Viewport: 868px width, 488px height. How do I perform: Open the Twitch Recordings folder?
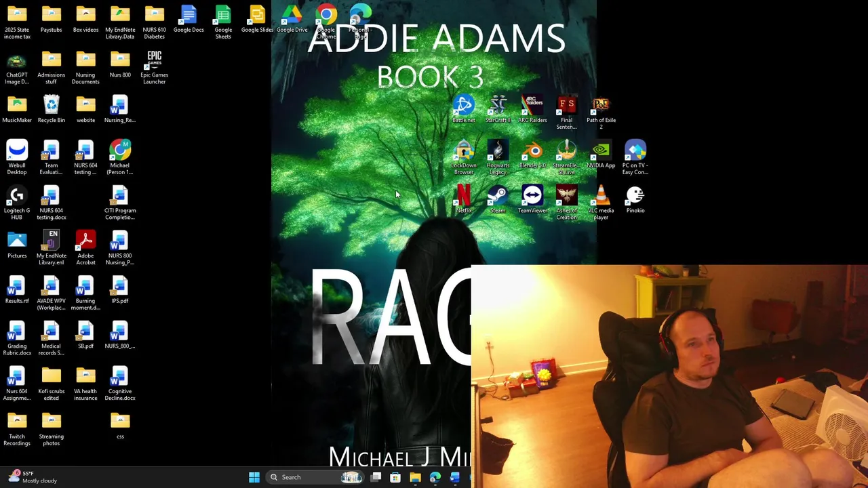click(17, 428)
